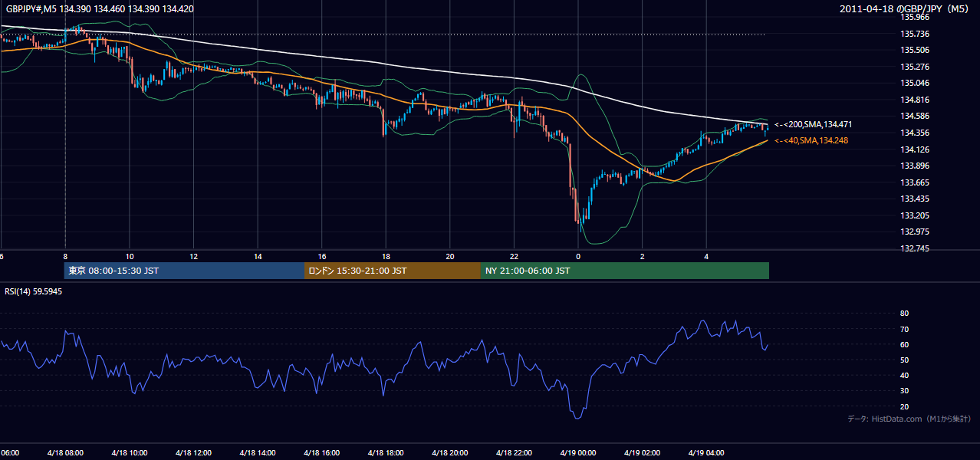Click price scale value 134.816
The height and width of the screenshot is (460, 980).
916,100
